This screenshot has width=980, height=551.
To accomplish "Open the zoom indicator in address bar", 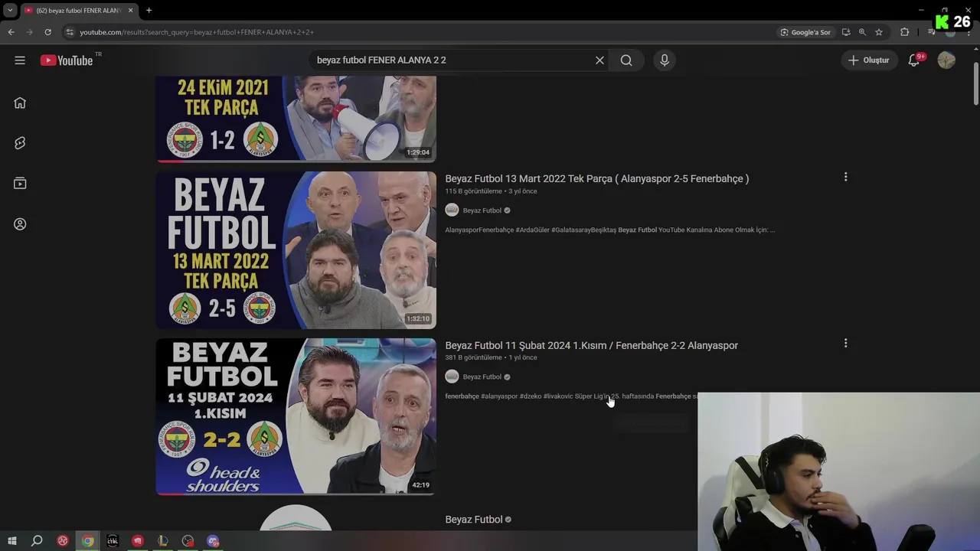I will tap(862, 32).
